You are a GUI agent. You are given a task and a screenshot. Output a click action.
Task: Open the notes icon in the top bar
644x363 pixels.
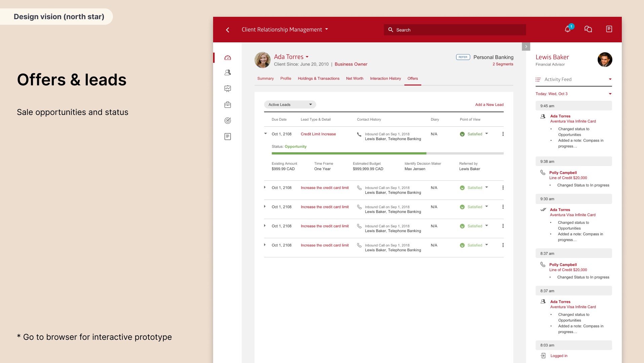point(609,29)
